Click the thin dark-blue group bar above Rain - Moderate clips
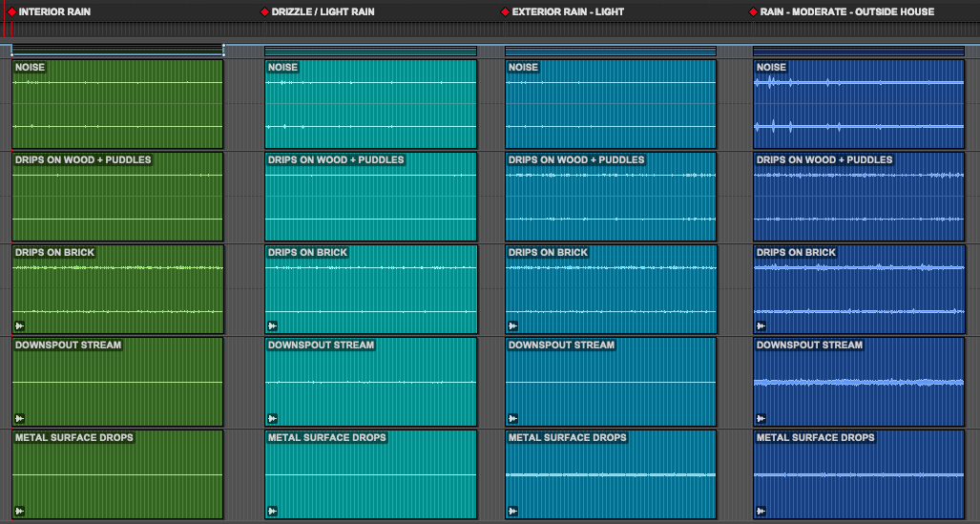The height and width of the screenshot is (524, 980). (859, 52)
